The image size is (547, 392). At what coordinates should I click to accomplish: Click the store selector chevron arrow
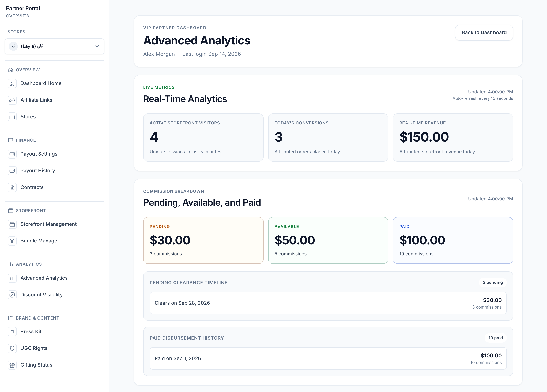point(97,46)
